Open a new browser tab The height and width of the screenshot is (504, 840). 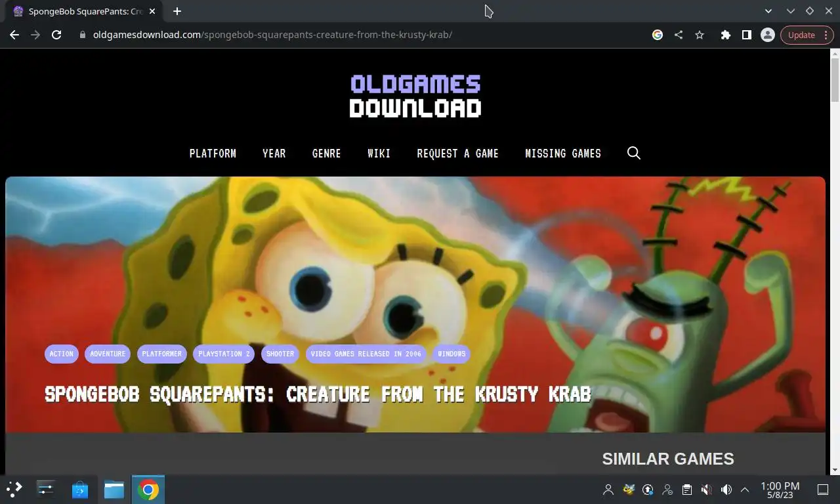(177, 11)
